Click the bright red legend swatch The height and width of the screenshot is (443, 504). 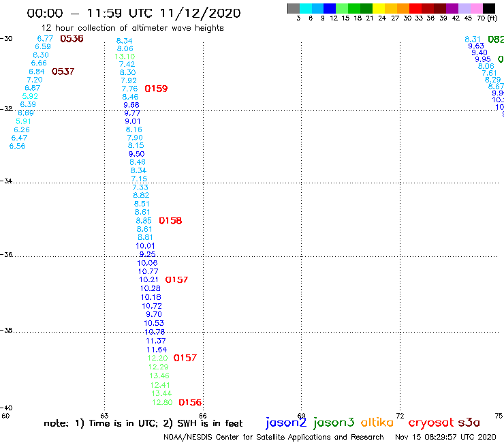point(415,8)
